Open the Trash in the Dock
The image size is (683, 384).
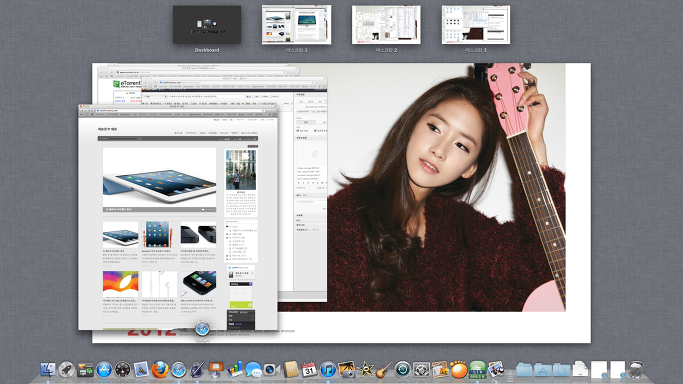point(636,370)
